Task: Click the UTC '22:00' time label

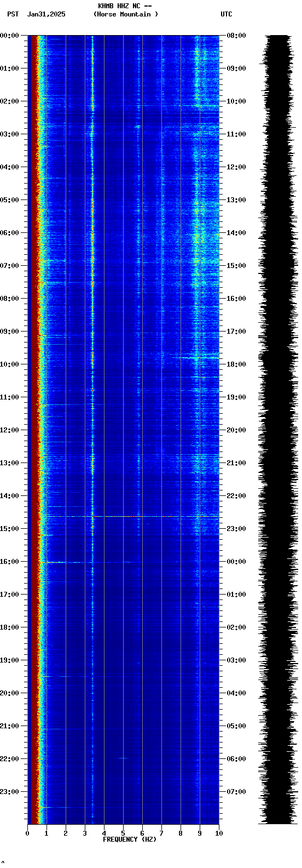Action: tap(236, 496)
